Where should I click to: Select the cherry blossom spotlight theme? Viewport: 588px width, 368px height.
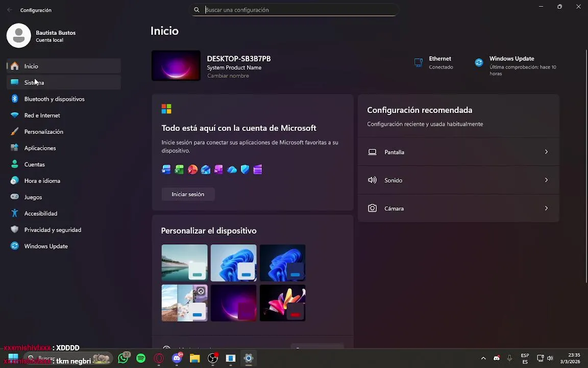click(x=184, y=303)
